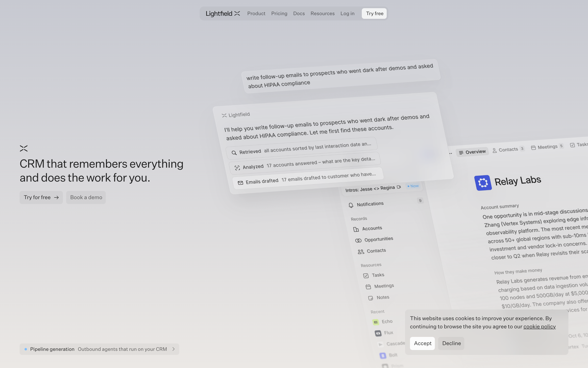Click the Lightfield icon in chat response
Image resolution: width=588 pixels, height=368 pixels.
click(224, 115)
